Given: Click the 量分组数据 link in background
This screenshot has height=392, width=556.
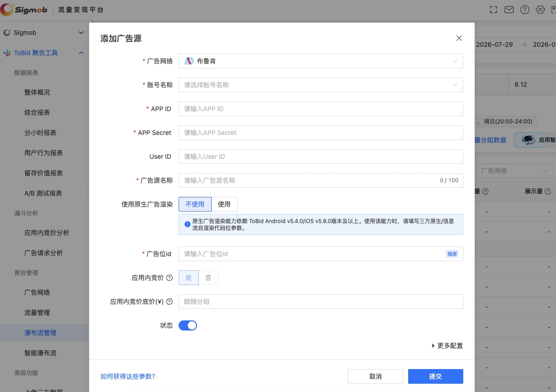Looking at the screenshot, I should (x=490, y=140).
